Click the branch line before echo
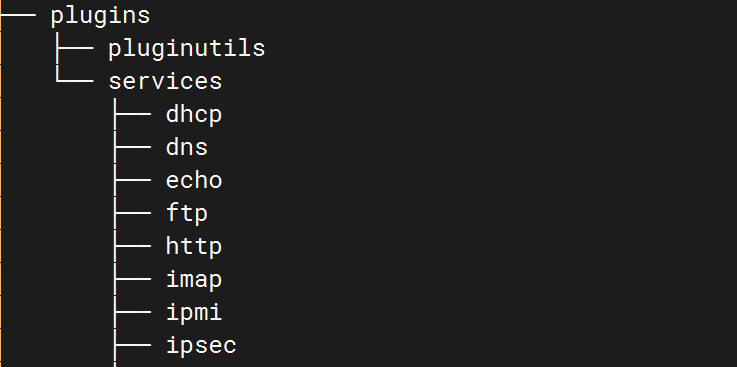 click(x=132, y=180)
